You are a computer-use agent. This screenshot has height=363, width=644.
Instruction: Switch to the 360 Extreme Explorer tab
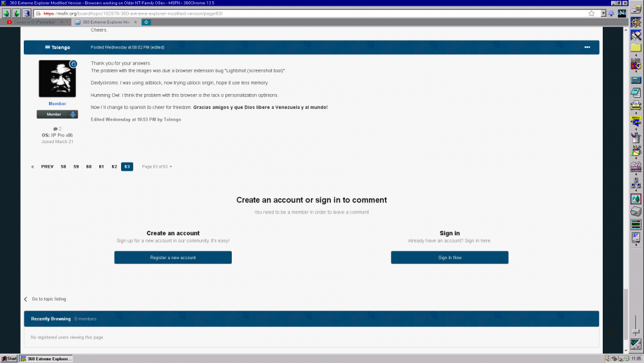click(x=106, y=22)
